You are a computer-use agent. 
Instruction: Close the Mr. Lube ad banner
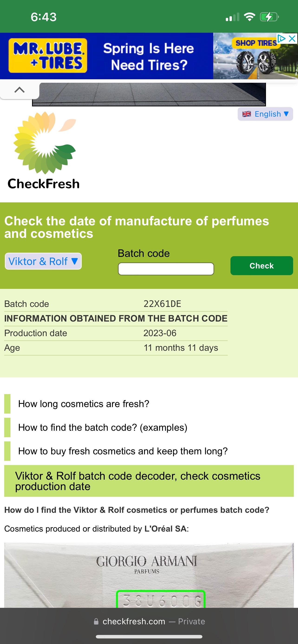pos(292,39)
